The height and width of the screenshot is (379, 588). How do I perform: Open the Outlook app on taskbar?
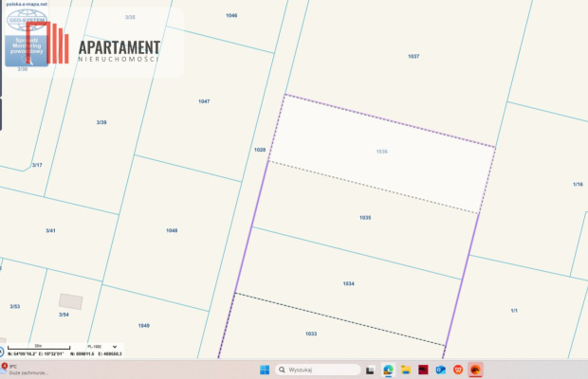pos(441,370)
